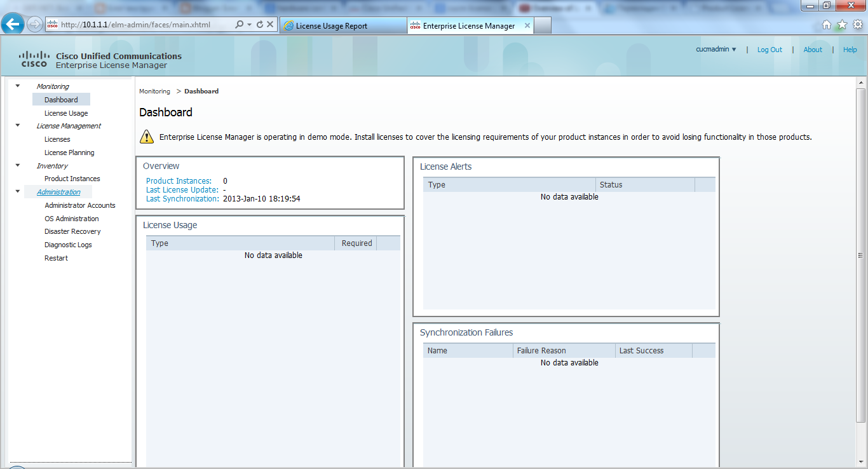Sort License Usage by Required column
Screen dimensions: 868x469
tap(356, 243)
